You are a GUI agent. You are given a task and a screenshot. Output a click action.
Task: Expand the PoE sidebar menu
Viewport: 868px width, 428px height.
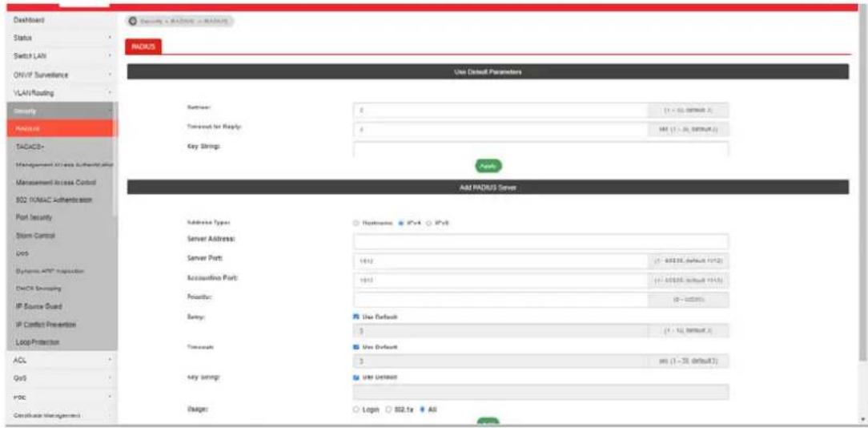click(62, 397)
